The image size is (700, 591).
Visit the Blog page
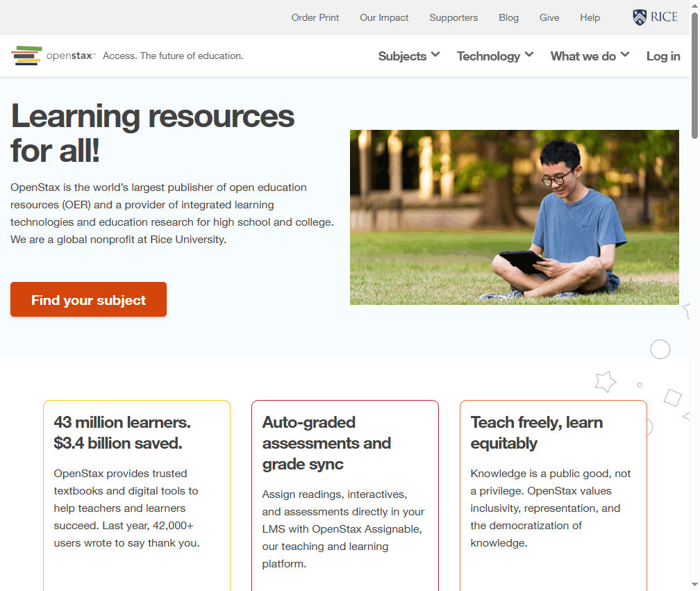508,17
